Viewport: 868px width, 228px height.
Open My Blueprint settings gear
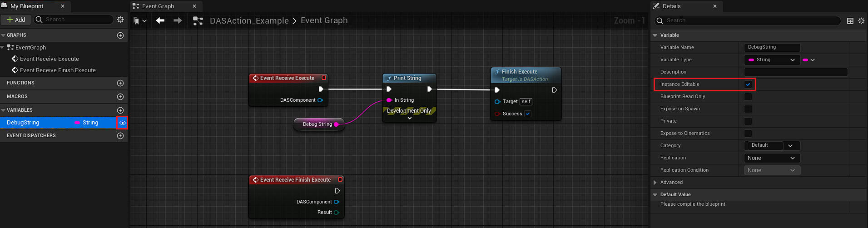tap(120, 20)
